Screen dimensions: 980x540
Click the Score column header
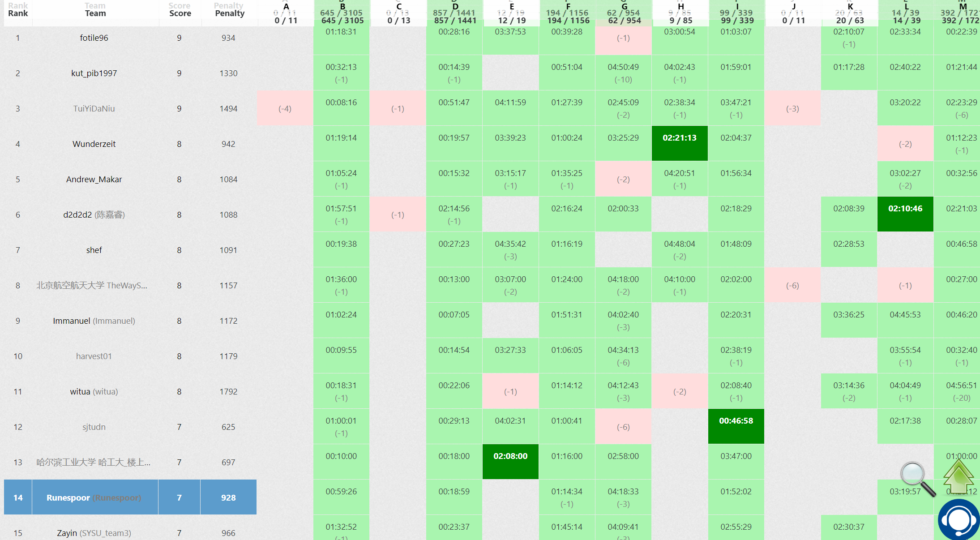180,13
